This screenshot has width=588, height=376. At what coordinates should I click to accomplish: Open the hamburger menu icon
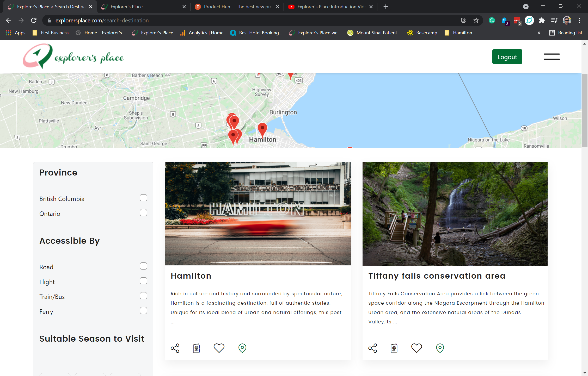[552, 57]
